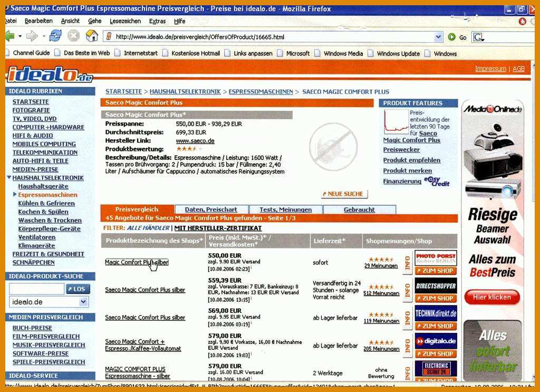Click the www.saeco.de manufacturer link
Screen dimensions: 540x392
[x=195, y=140]
